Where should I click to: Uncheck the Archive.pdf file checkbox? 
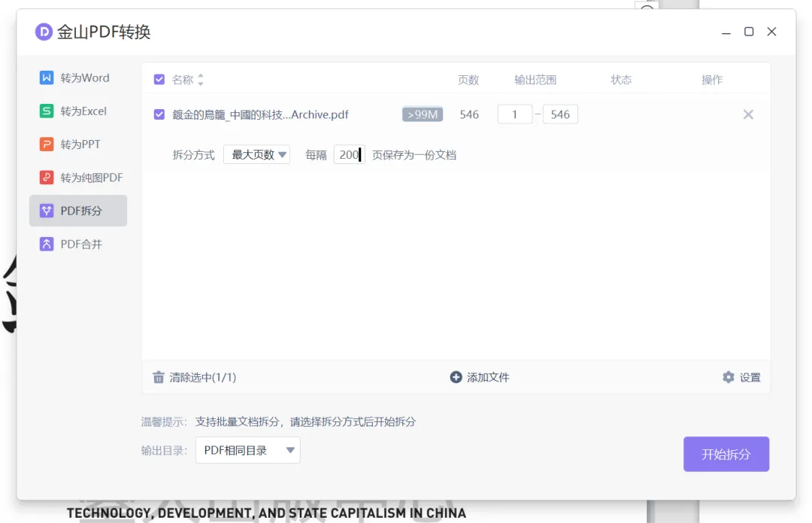[159, 114]
